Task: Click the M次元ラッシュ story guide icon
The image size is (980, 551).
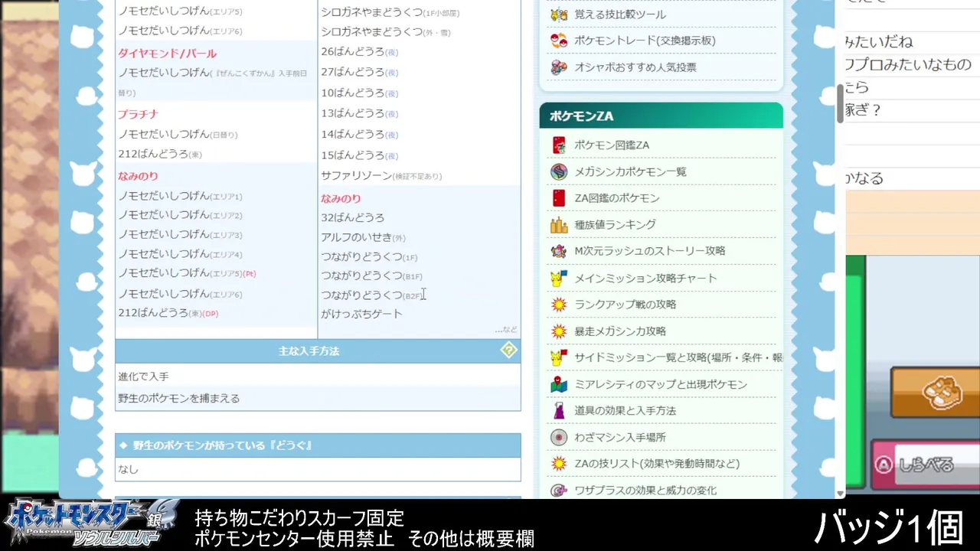Action: click(x=559, y=251)
